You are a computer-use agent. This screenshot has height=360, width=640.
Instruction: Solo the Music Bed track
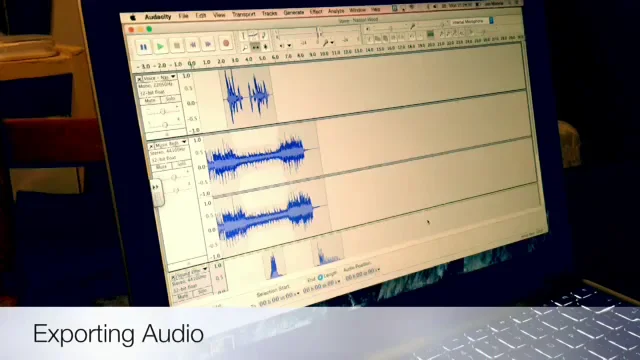point(181,164)
